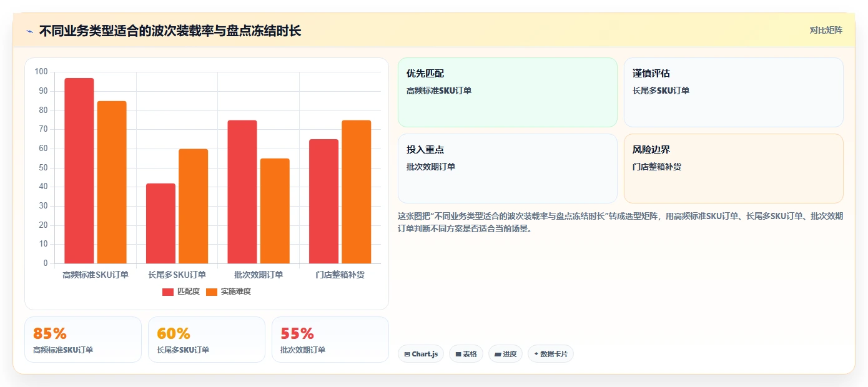Click the 表格 tag chip
Viewport: 868px width, 387px height.
pos(466,354)
